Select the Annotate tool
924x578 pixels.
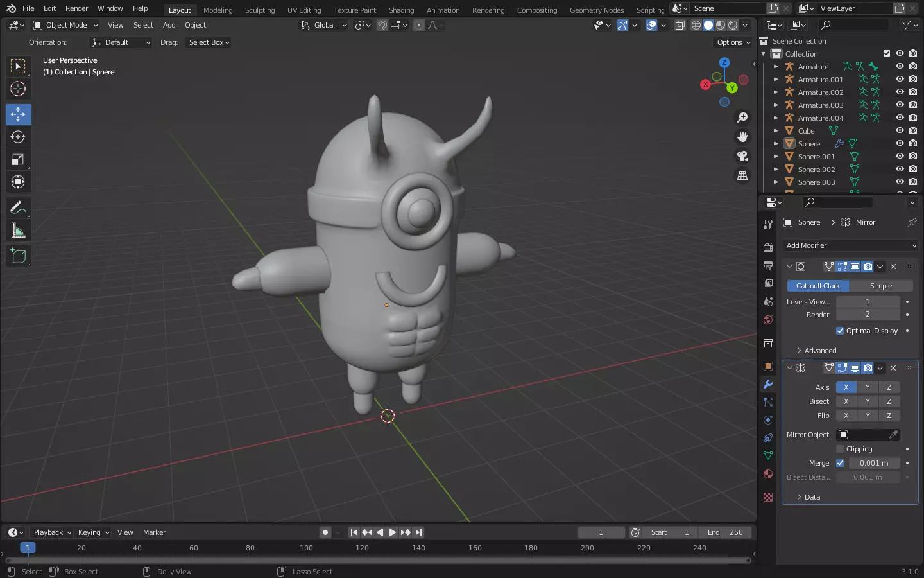click(x=18, y=207)
